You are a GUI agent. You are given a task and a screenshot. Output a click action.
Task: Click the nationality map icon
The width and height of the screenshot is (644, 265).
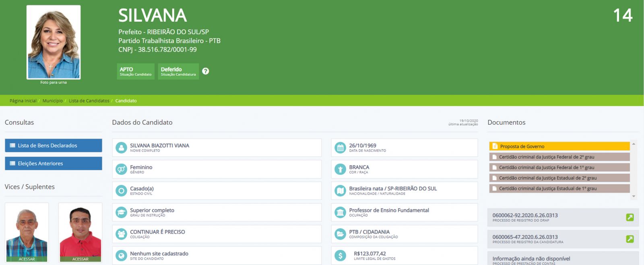point(341,191)
